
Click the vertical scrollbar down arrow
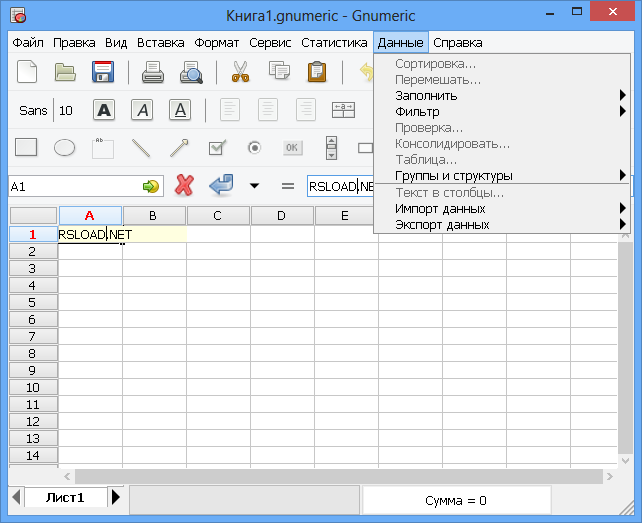(625, 461)
